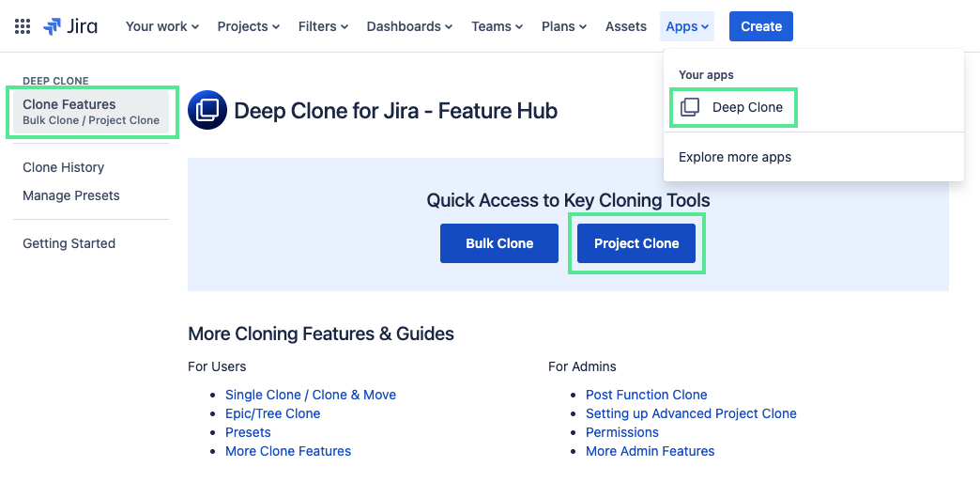
Task: Collapse the Apps menu
Action: pyautogui.click(x=687, y=26)
